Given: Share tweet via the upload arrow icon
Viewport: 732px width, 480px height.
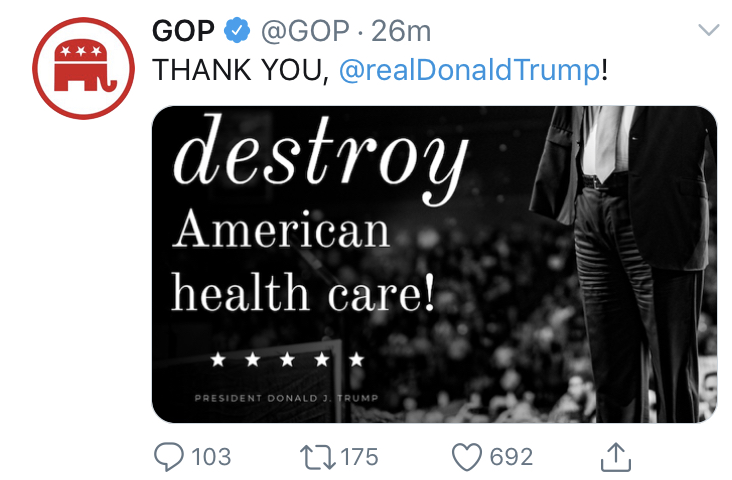Looking at the screenshot, I should (x=616, y=457).
